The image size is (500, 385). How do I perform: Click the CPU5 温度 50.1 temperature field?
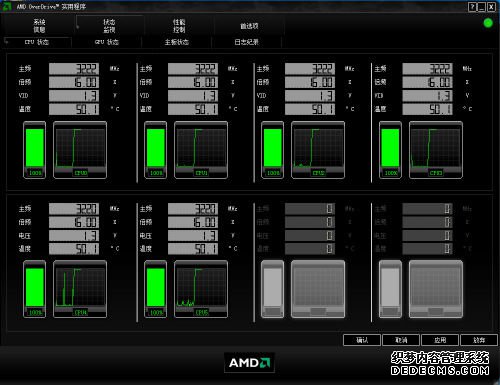[x=193, y=249]
